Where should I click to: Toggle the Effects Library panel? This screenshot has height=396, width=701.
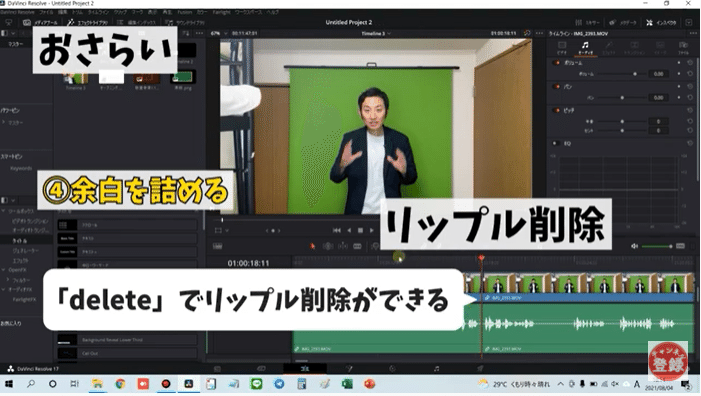(x=88, y=22)
